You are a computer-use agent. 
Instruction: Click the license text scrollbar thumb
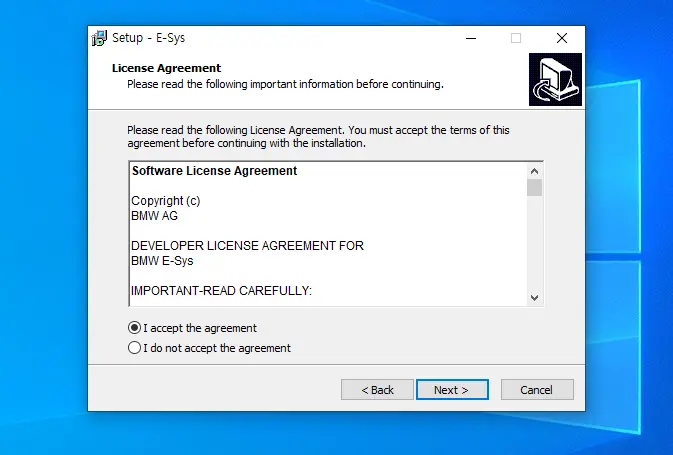(534, 188)
